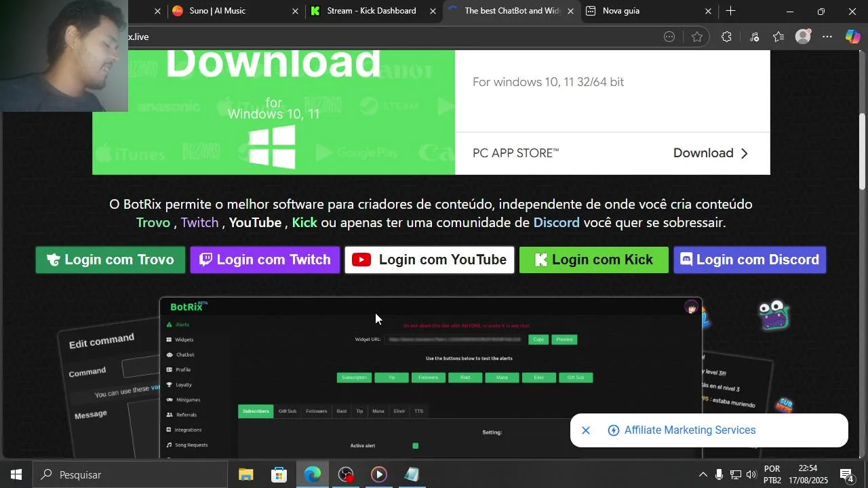This screenshot has width=868, height=488.
Task: Open the notification center icon
Action: pyautogui.click(x=847, y=474)
